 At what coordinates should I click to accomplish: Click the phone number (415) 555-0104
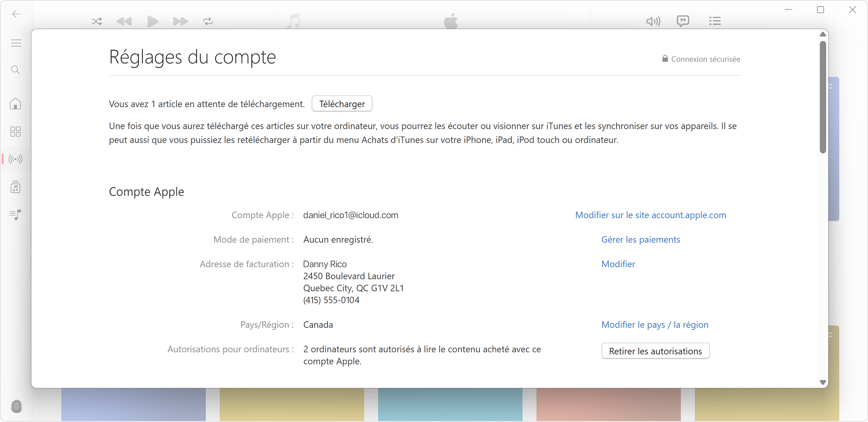coord(331,300)
